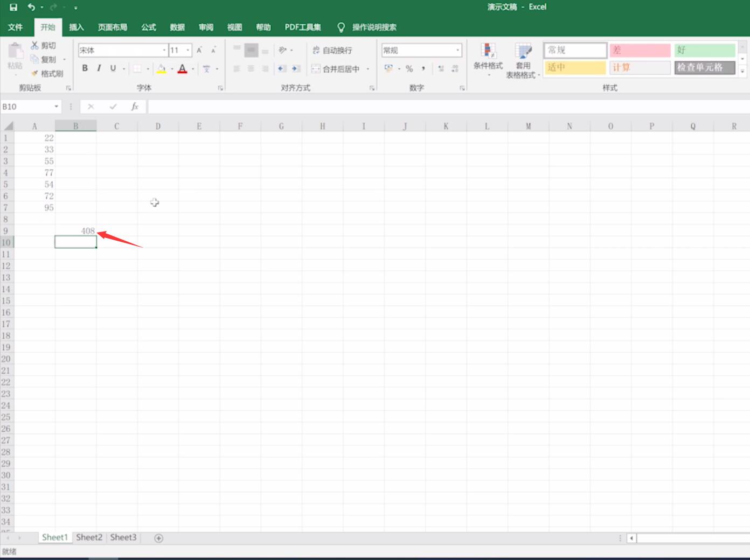Apply red font color A
750x560 pixels.
tap(182, 68)
